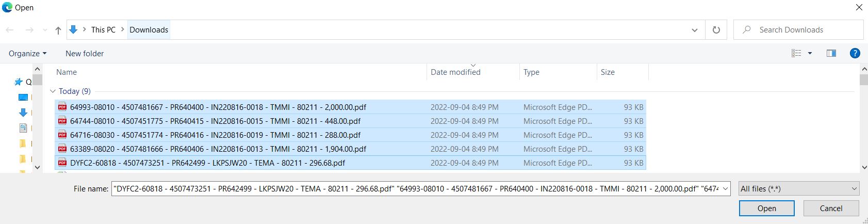Open Downloads arrow icon in navigation pane
This screenshot has height=224, width=868.
coord(23,113)
